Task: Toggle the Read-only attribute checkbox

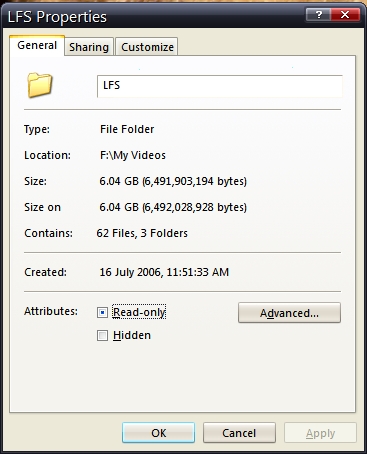Action: click(x=102, y=313)
